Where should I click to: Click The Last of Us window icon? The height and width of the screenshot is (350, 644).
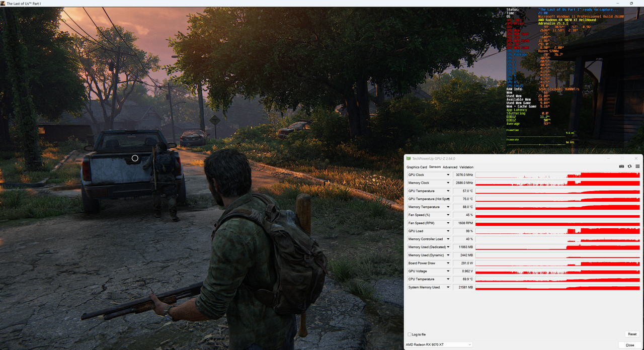pyautogui.click(x=3, y=3)
